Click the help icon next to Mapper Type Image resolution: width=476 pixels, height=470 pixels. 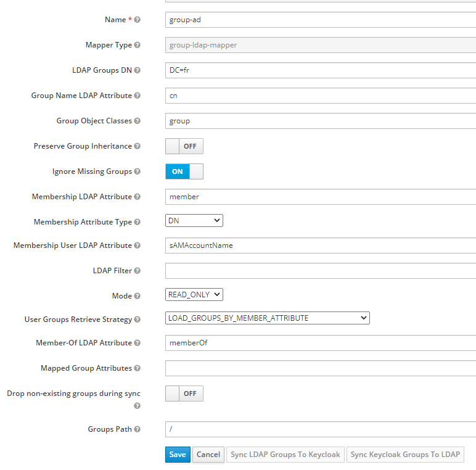[137, 45]
